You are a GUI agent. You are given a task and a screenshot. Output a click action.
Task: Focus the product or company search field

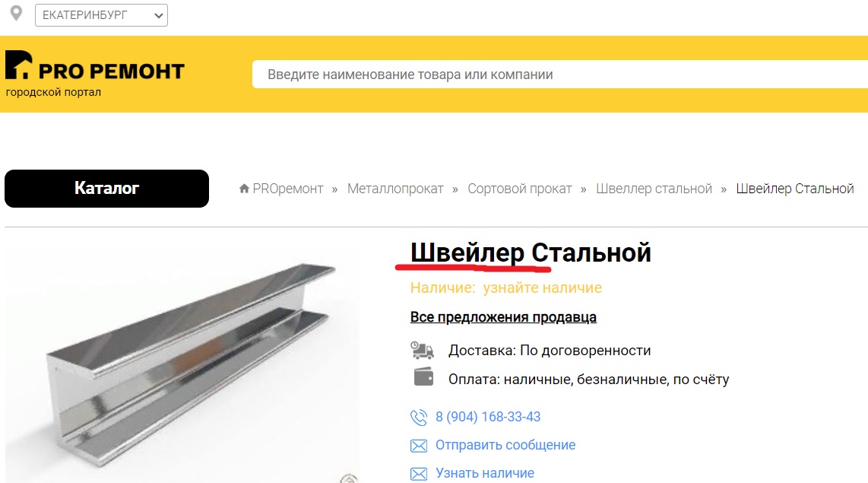[560, 75]
